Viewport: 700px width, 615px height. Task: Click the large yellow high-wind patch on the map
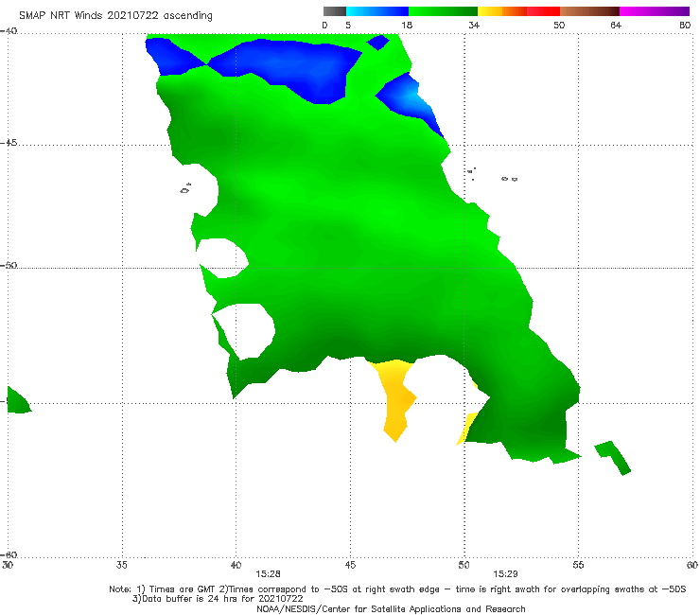395,397
